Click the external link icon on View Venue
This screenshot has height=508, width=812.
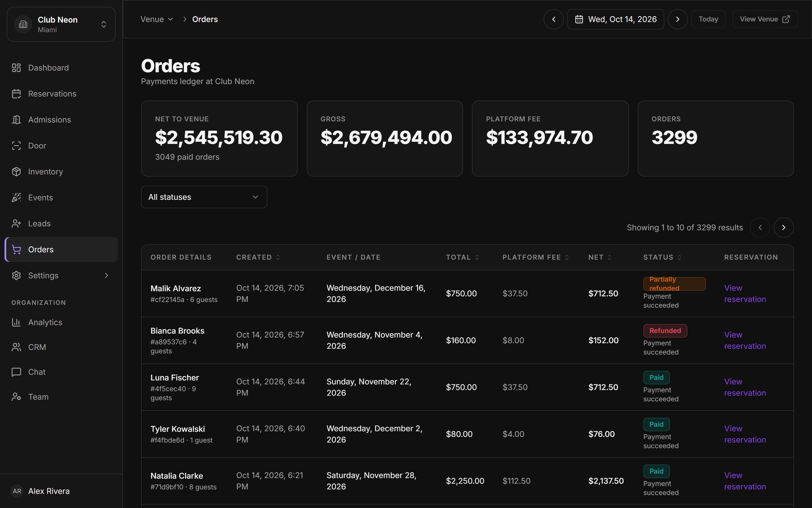pos(786,19)
